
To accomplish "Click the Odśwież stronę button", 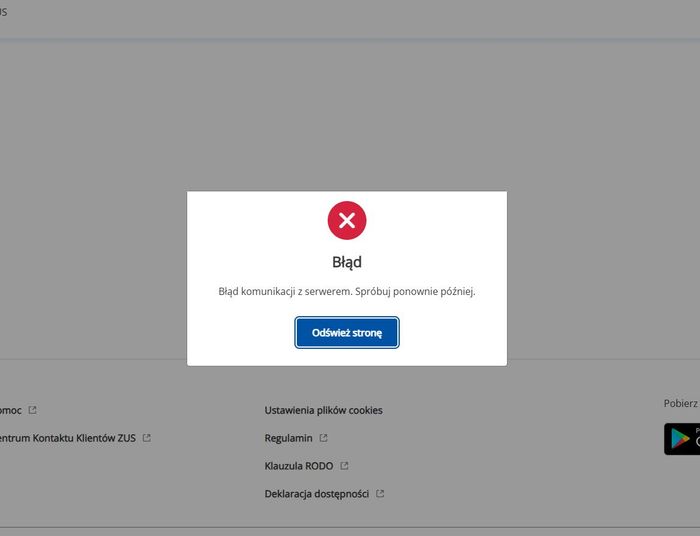I will point(347,332).
